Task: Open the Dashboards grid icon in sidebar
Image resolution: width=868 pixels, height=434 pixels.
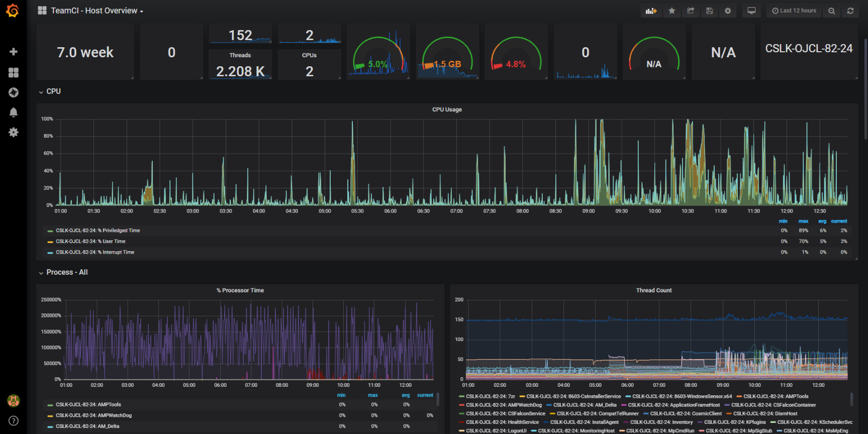Action: point(14,72)
